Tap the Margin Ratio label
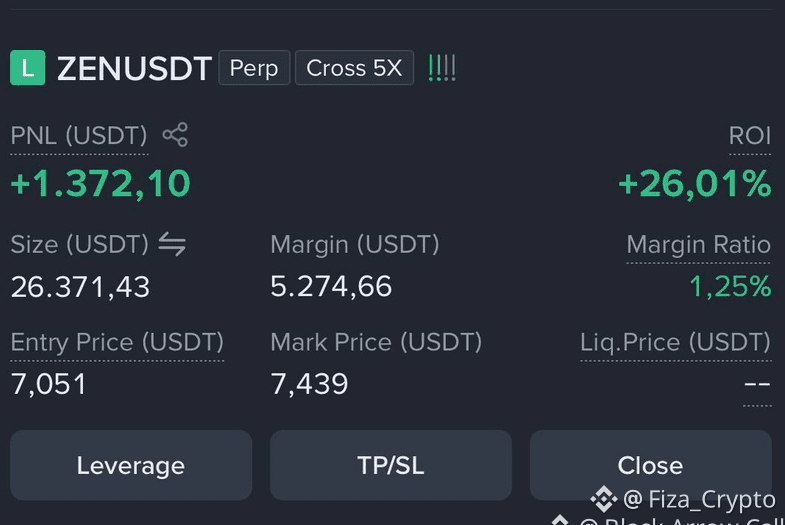Screen dimensions: 785x525 tap(698, 245)
